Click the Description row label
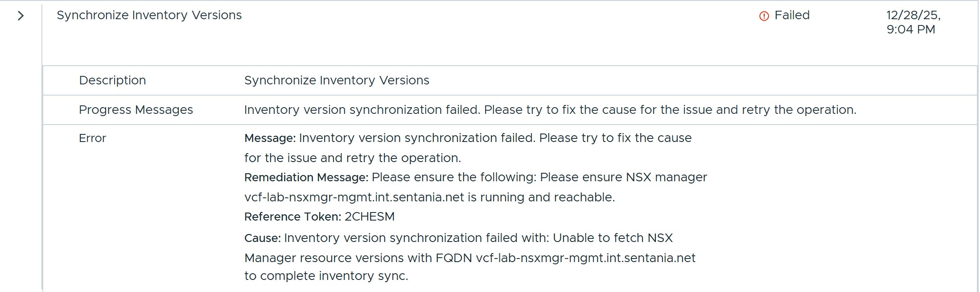The height and width of the screenshot is (292, 980). tap(112, 80)
